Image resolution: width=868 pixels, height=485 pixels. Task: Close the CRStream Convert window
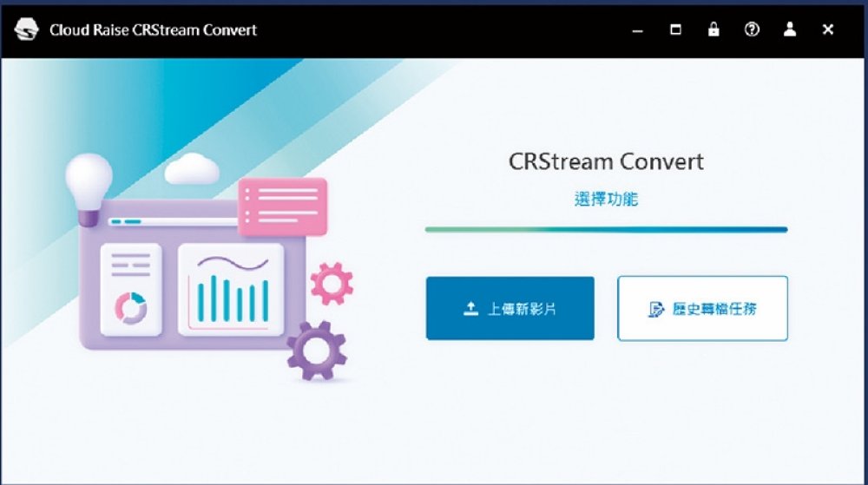coord(828,29)
